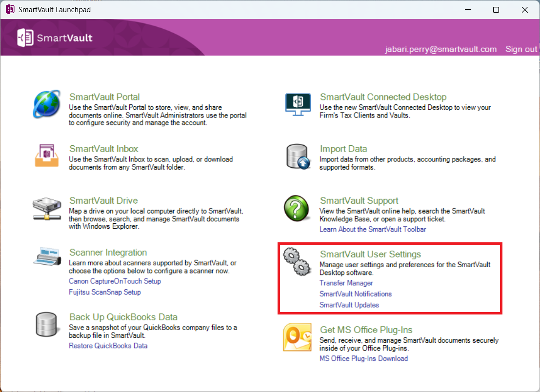Click the User Settings gears icon
The height and width of the screenshot is (392, 540).
pos(297,261)
